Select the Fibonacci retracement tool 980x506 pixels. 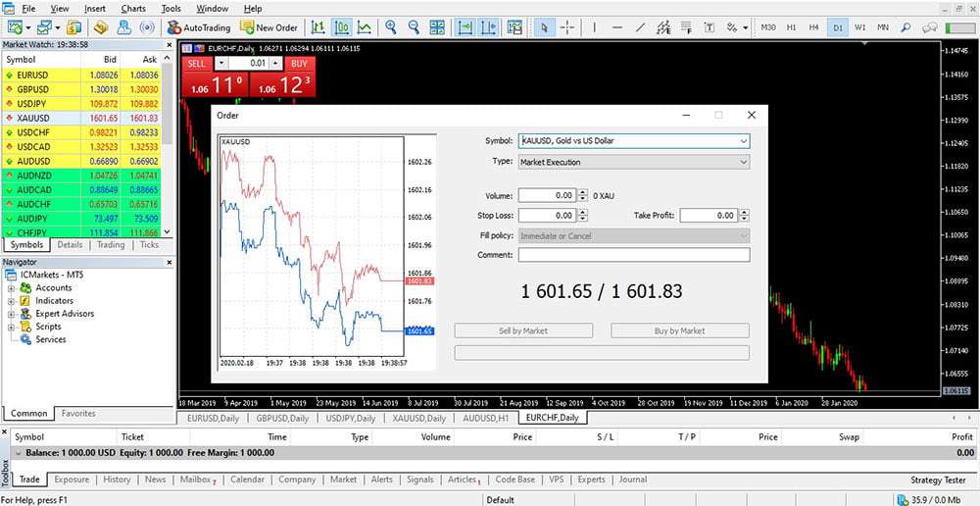coord(686,27)
